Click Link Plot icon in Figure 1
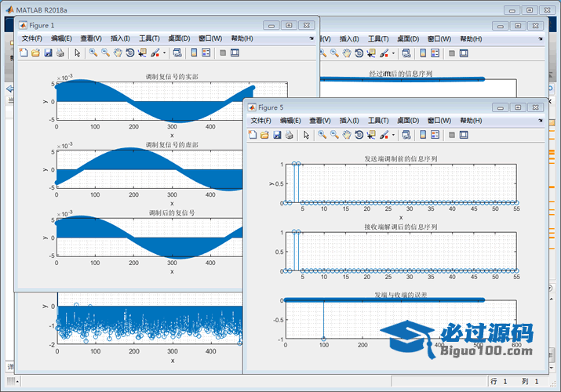561x392 pixels. coord(177,53)
